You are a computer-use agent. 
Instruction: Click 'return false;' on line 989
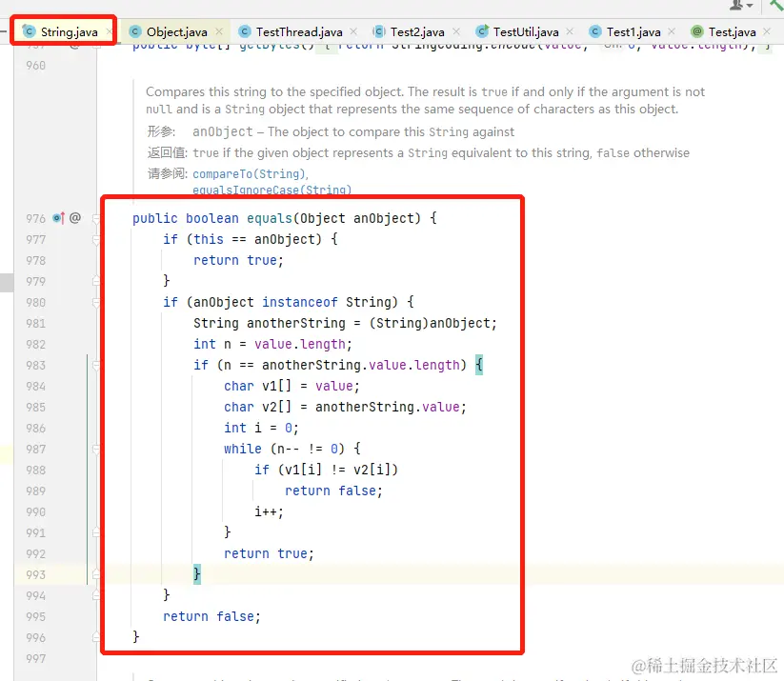[333, 491]
